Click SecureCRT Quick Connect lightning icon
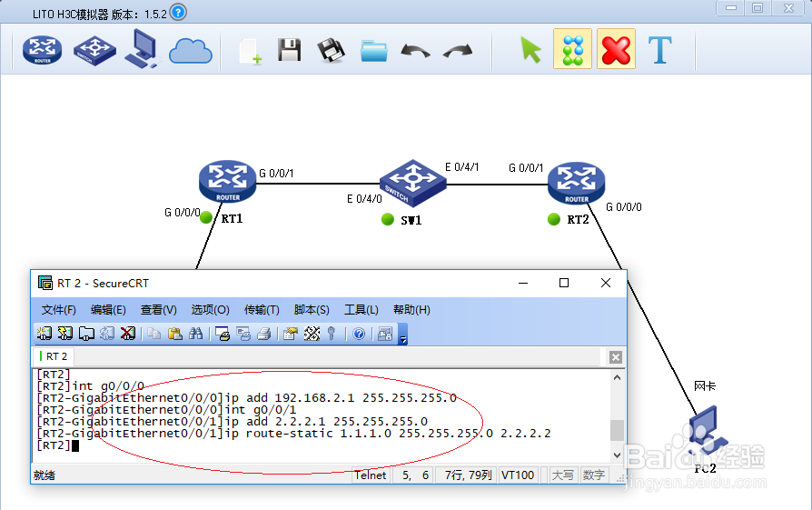 pyautogui.click(x=65, y=334)
